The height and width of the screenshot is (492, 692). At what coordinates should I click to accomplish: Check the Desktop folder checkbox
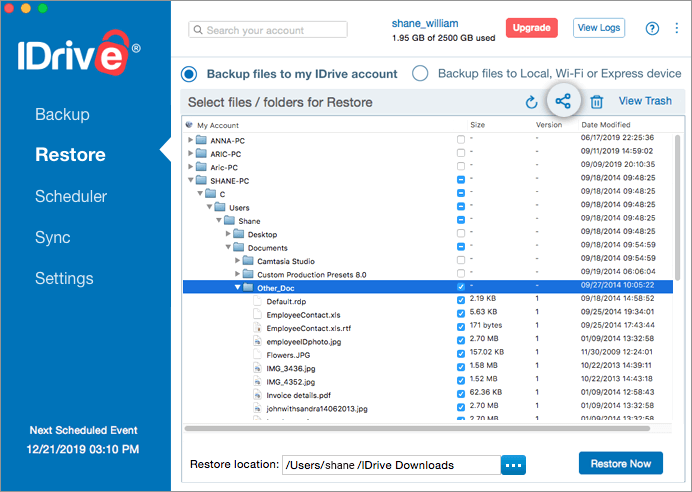tap(461, 233)
